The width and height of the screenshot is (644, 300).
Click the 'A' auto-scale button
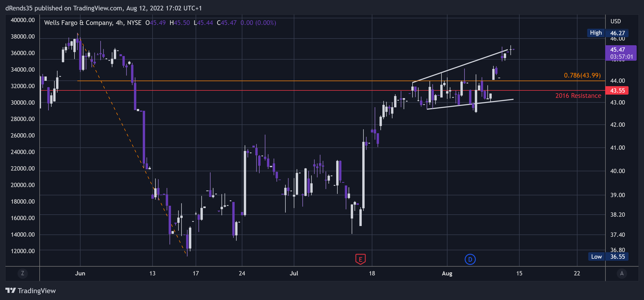click(622, 273)
